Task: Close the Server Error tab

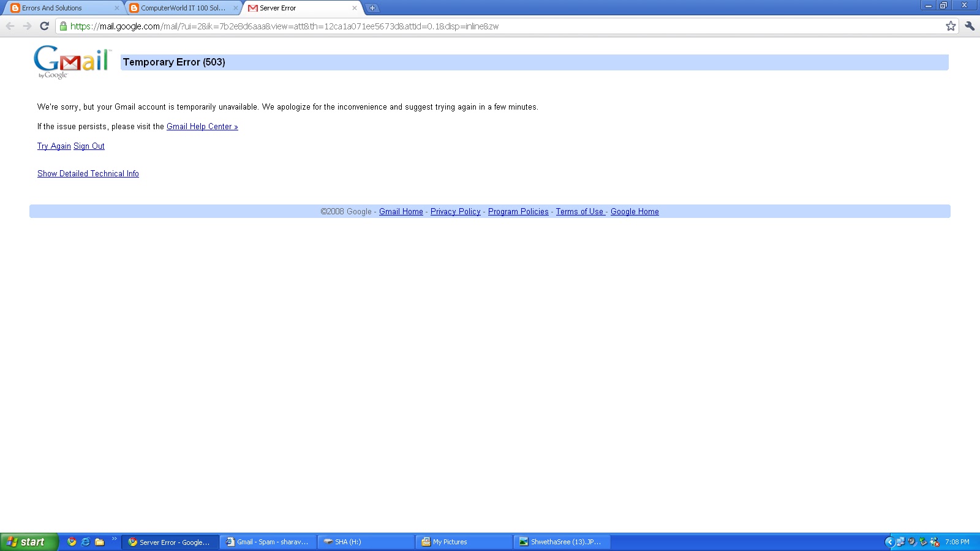Action: [355, 8]
